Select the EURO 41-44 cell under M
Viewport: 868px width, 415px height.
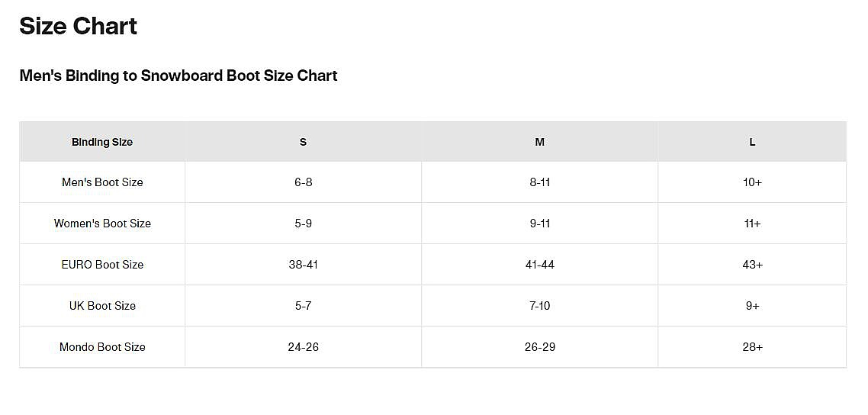[539, 265]
